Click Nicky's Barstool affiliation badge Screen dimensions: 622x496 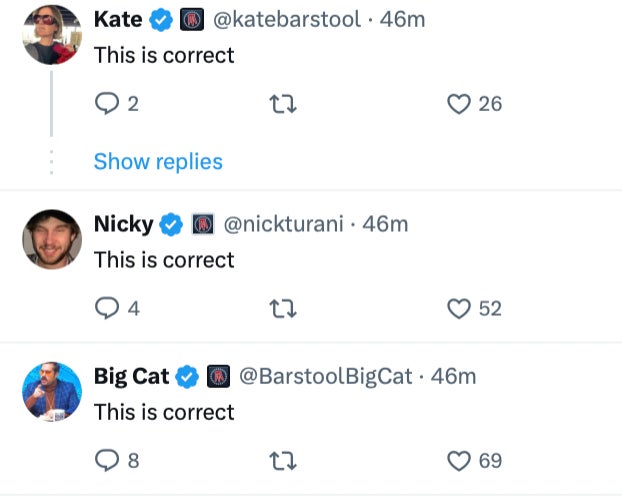point(203,224)
